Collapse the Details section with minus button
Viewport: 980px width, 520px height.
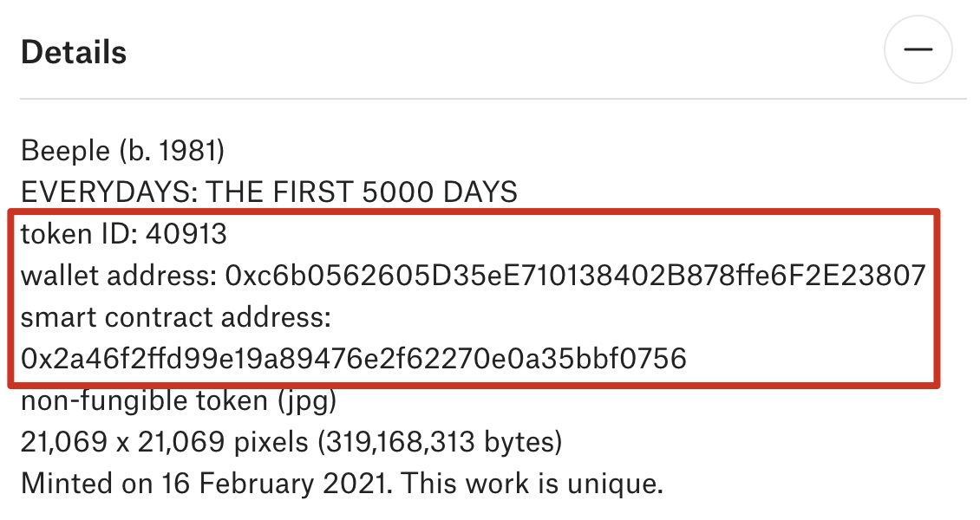pos(918,50)
